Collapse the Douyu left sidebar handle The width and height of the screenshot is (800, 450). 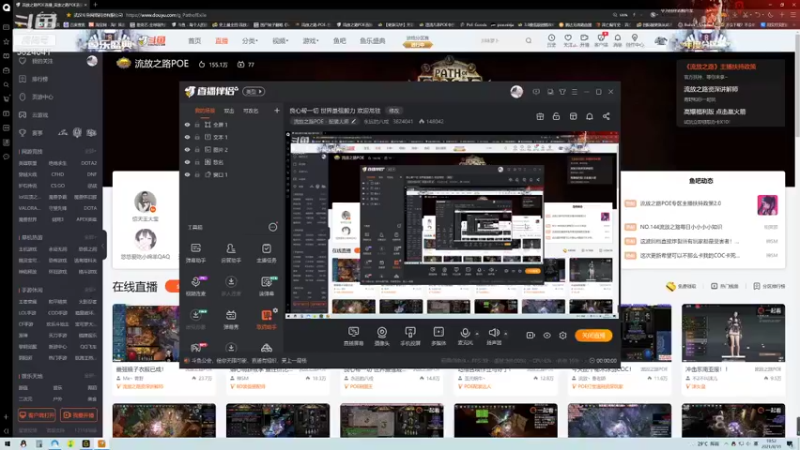(104, 245)
